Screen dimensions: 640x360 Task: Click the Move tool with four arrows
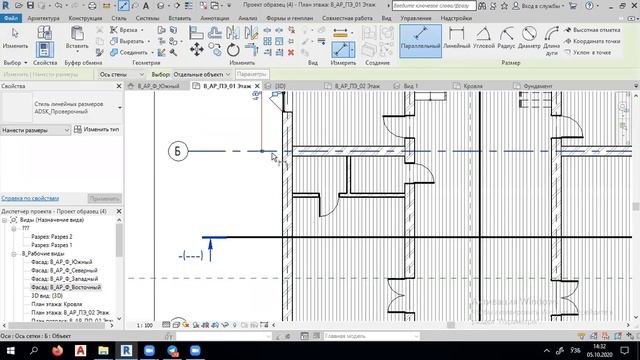197,50
